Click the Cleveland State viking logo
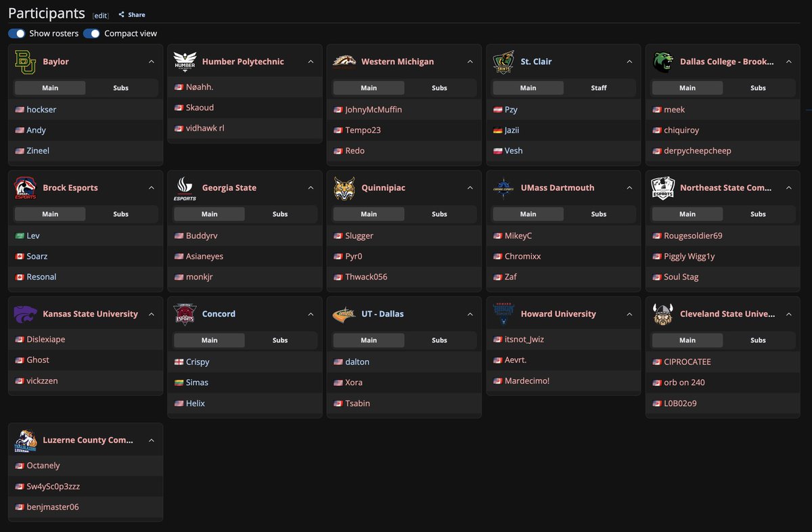 coord(662,314)
